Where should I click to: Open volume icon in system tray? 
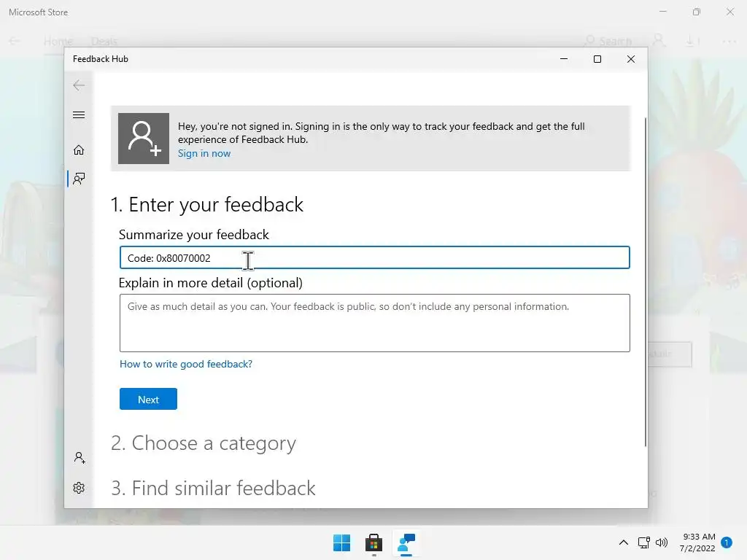661,542
